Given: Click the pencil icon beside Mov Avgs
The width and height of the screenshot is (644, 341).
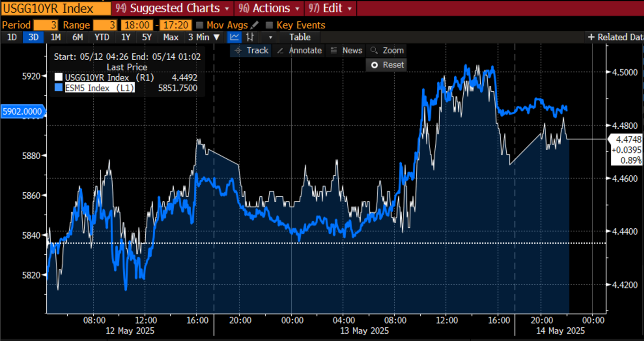Looking at the screenshot, I should [255, 25].
